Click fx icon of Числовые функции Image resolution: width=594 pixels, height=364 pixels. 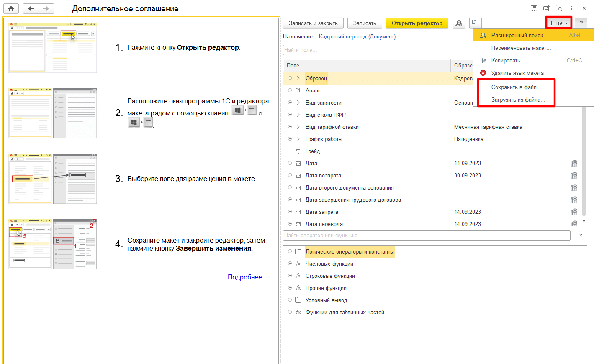(x=298, y=264)
